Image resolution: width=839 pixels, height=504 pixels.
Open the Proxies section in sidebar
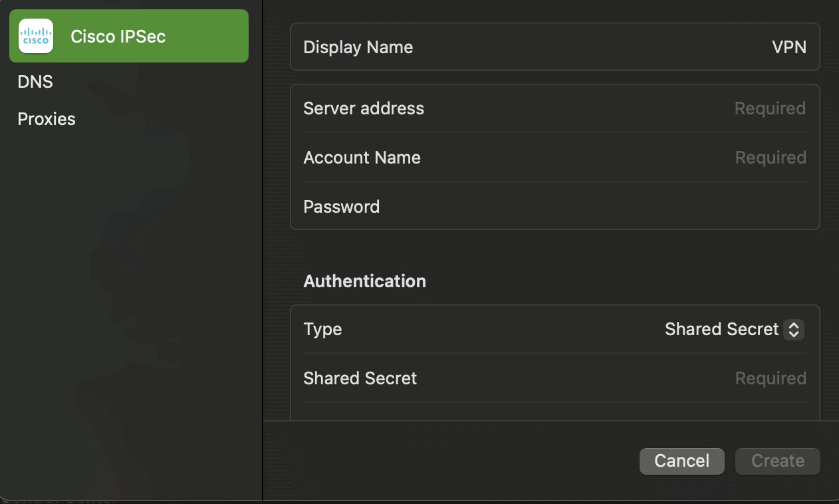47,119
